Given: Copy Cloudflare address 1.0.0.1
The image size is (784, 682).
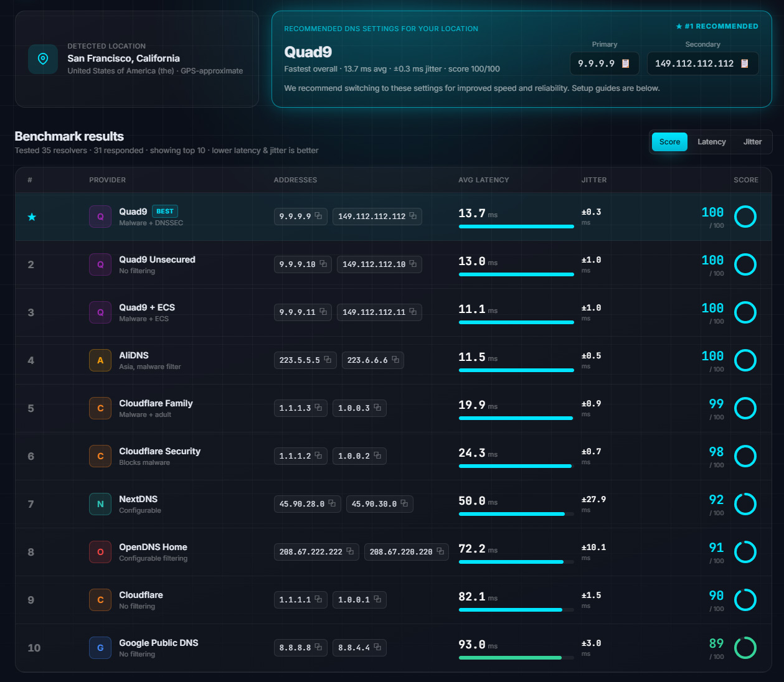Looking at the screenshot, I should point(377,599).
